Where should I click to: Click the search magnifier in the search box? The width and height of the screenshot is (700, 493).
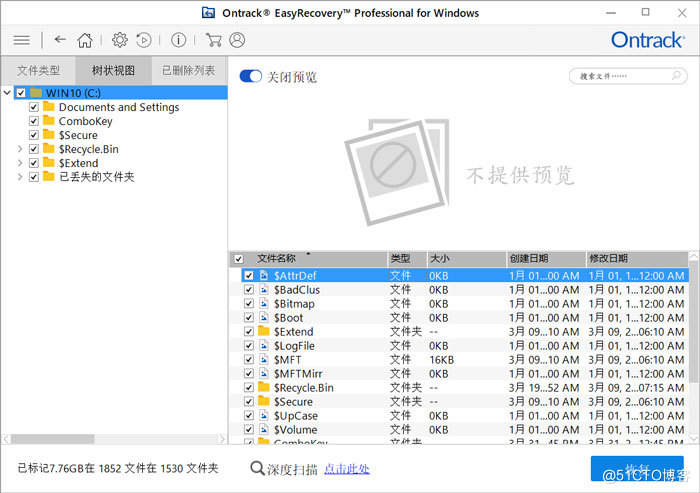676,75
